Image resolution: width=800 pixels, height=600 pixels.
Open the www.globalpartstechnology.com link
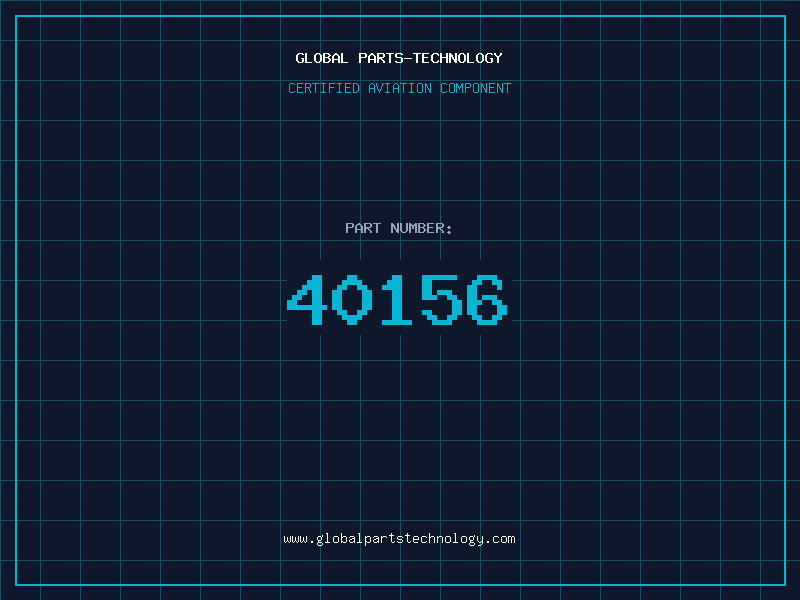pos(399,539)
